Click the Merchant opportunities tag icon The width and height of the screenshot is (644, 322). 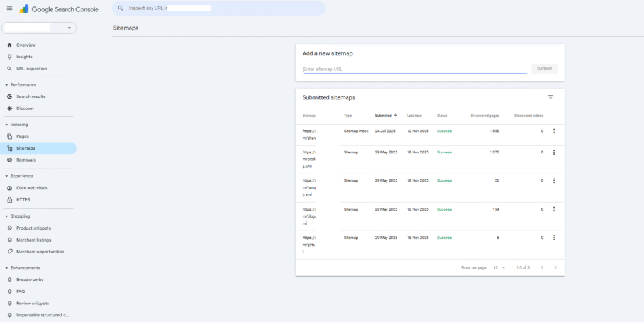[9, 252]
